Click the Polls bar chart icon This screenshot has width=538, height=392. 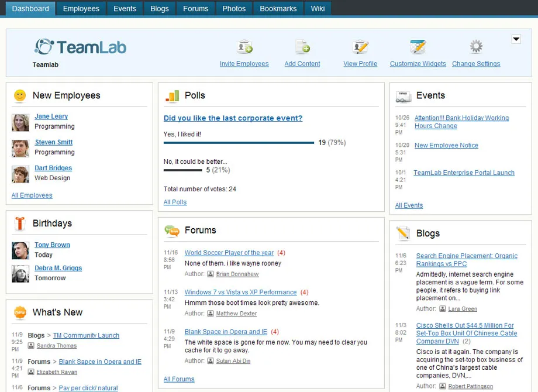[173, 96]
